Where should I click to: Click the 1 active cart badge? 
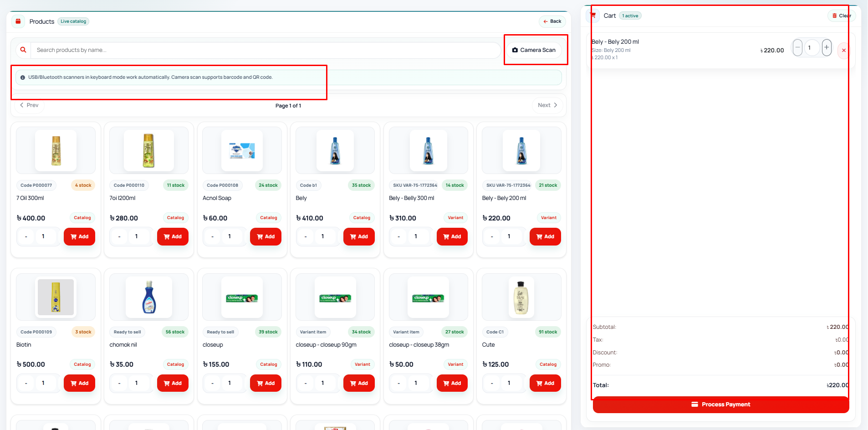point(630,16)
